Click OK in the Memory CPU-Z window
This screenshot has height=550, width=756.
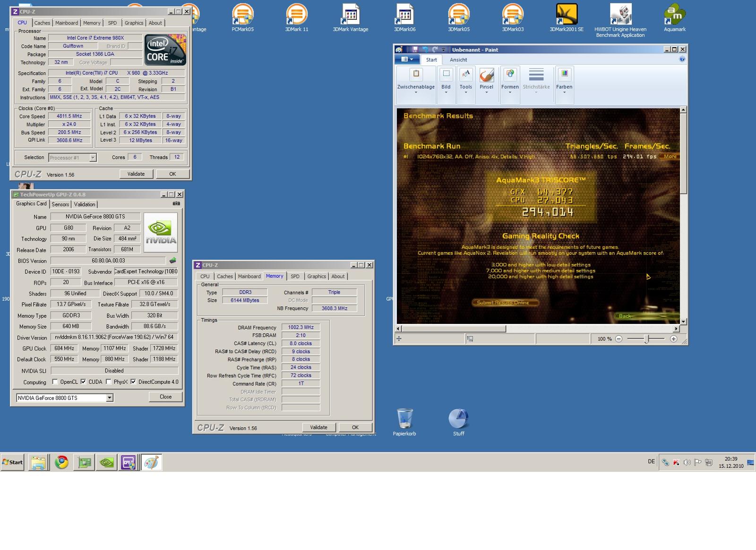pos(355,427)
